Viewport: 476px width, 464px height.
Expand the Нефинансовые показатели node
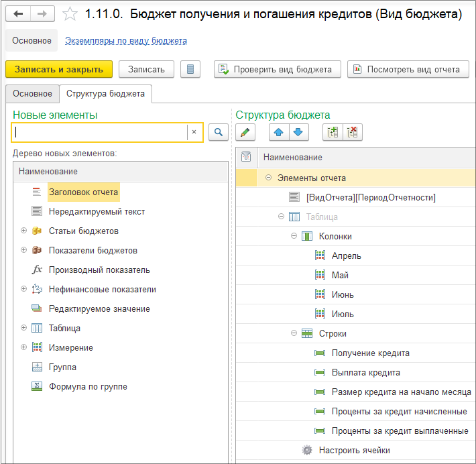click(x=23, y=289)
